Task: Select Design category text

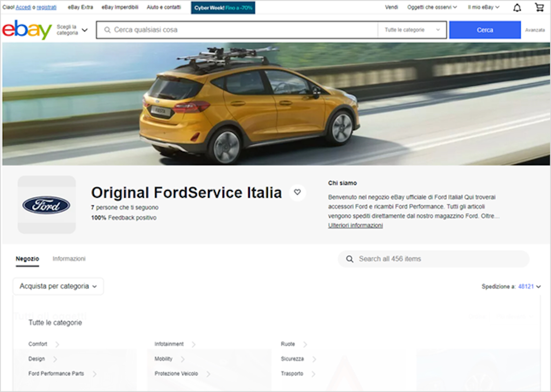Action: point(37,359)
